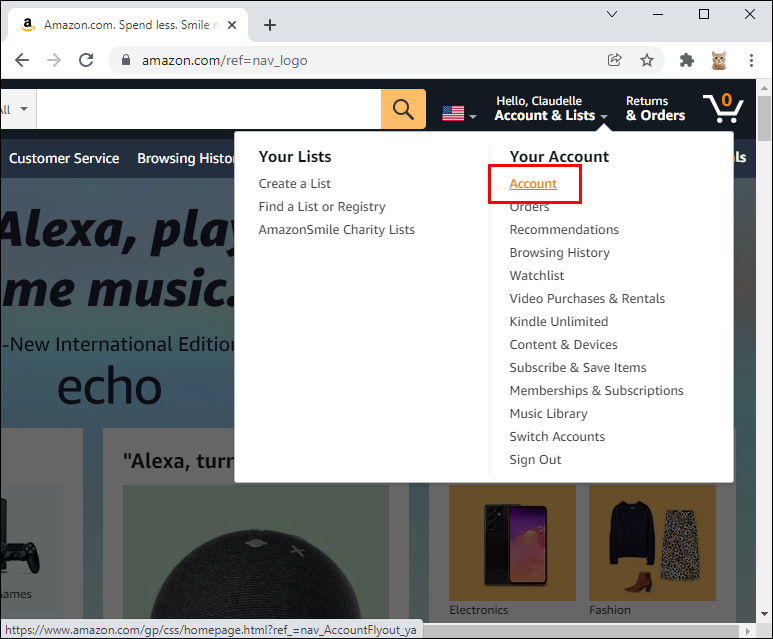Click the Account link in flyout
Image resolution: width=773 pixels, height=639 pixels.
533,183
